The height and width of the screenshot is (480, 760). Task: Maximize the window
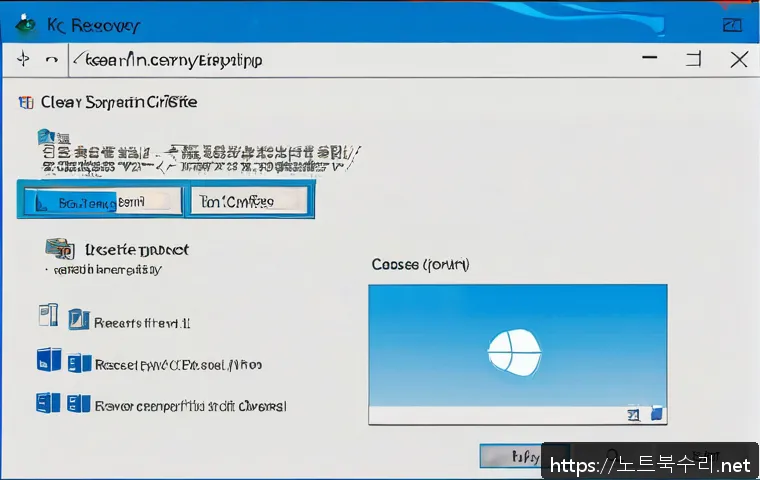click(x=693, y=59)
